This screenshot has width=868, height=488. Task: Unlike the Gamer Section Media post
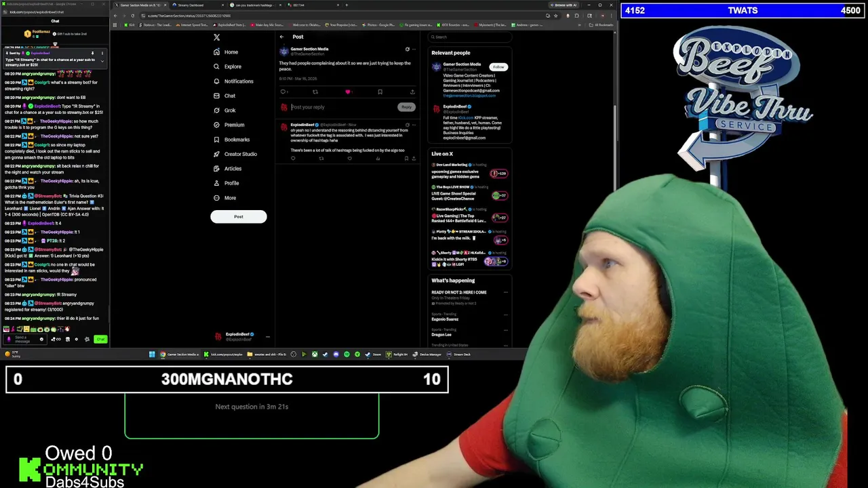pos(348,91)
